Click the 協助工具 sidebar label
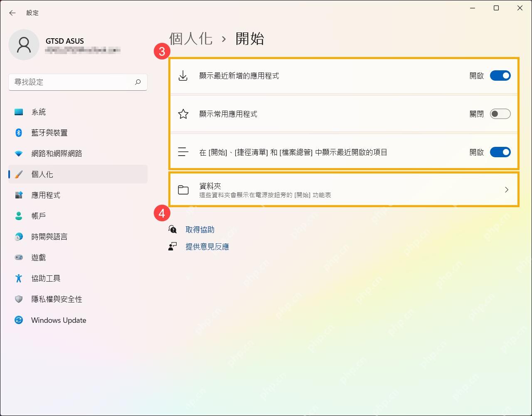Screen dimensions: 532x416 [x=46, y=278]
